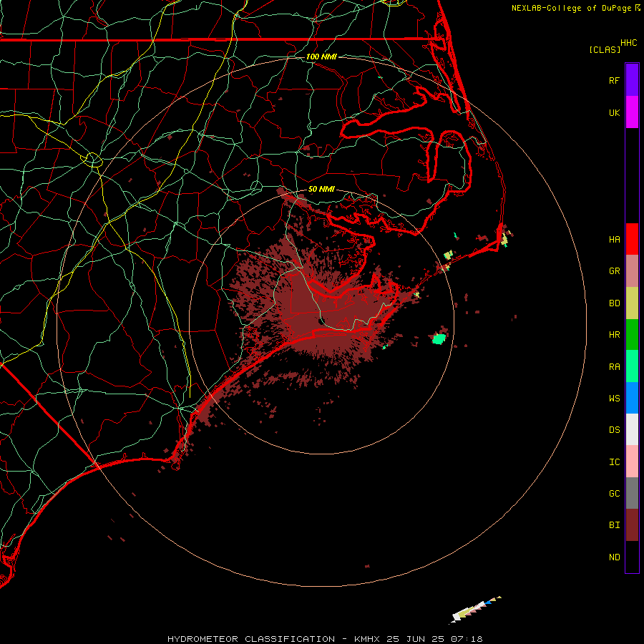The height and width of the screenshot is (644, 644).
Task: Click the bright green RA swatch
Action: pyautogui.click(x=632, y=366)
